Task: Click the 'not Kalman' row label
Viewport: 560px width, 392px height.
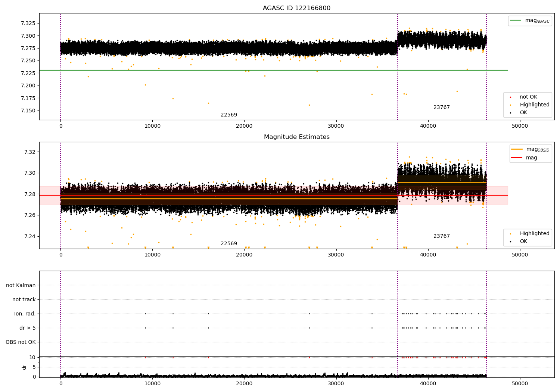Action: [21, 286]
